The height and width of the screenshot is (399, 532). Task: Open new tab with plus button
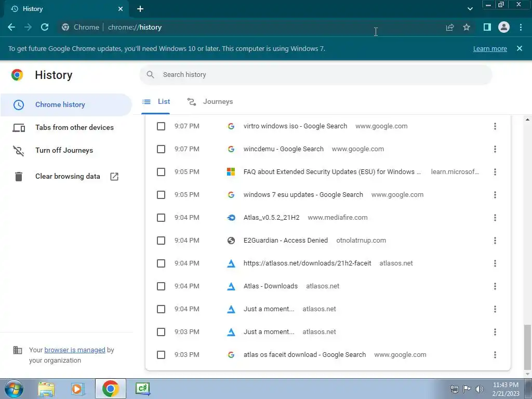pyautogui.click(x=140, y=9)
